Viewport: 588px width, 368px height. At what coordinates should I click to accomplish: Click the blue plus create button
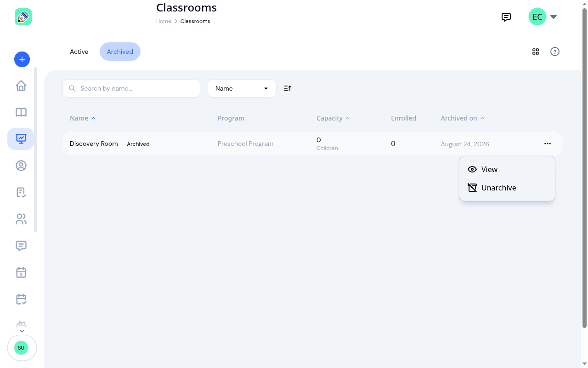click(22, 59)
